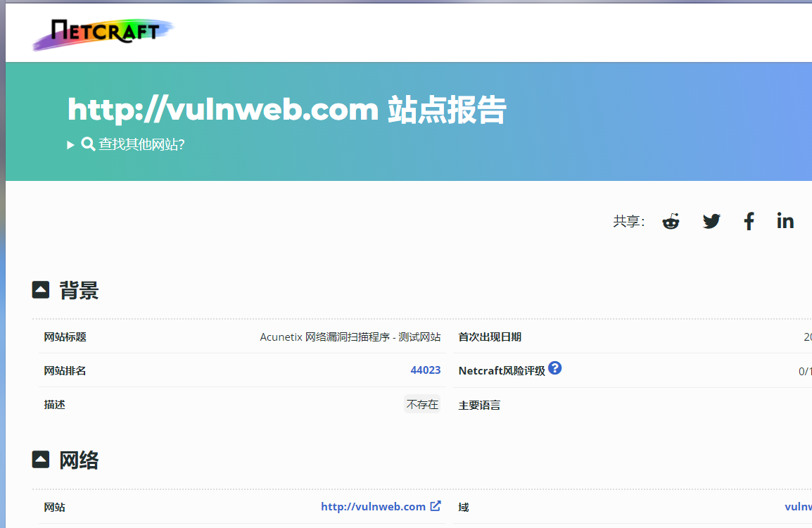Click the magnifier search icon in banner

(x=88, y=144)
